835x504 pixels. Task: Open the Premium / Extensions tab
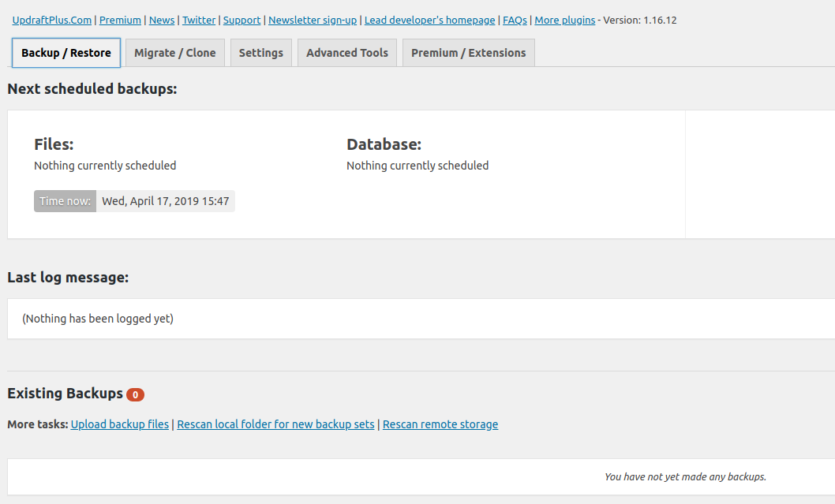(468, 53)
